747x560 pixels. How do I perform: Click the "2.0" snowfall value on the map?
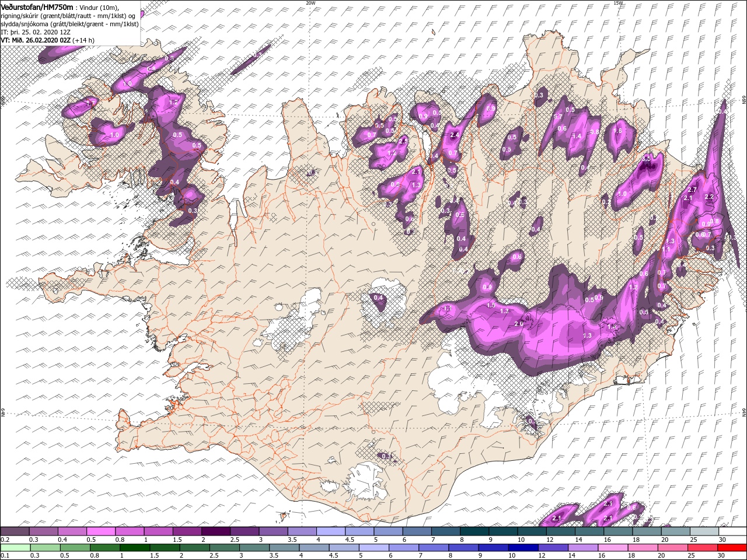point(518,324)
